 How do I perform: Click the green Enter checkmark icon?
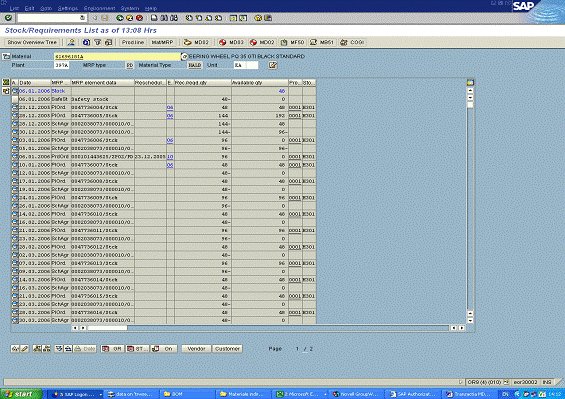point(8,18)
